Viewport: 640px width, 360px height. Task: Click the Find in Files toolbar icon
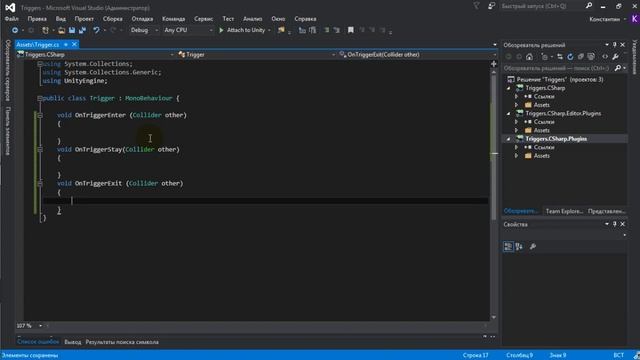pyautogui.click(x=281, y=30)
